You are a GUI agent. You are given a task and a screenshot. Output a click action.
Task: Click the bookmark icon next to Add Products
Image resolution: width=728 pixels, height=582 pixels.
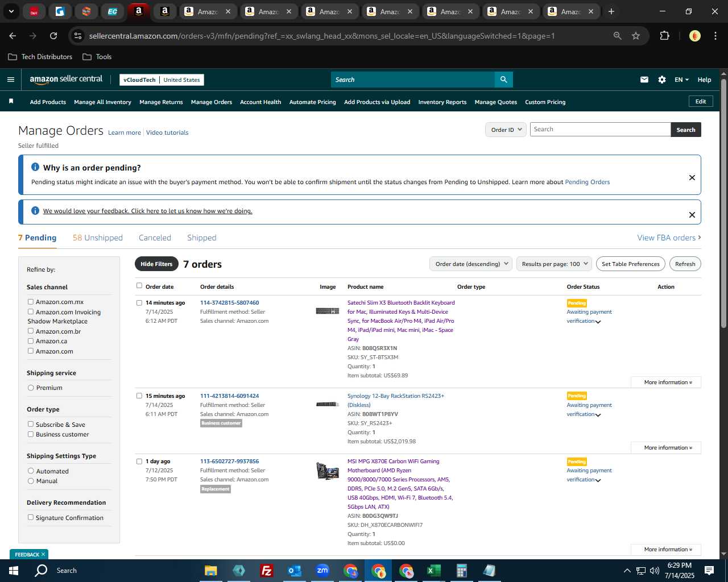pos(11,101)
